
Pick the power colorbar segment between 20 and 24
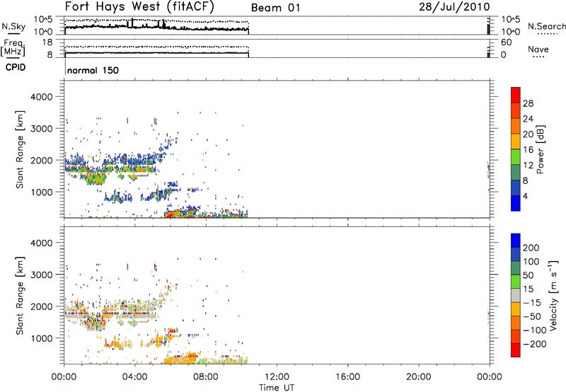tap(516, 126)
